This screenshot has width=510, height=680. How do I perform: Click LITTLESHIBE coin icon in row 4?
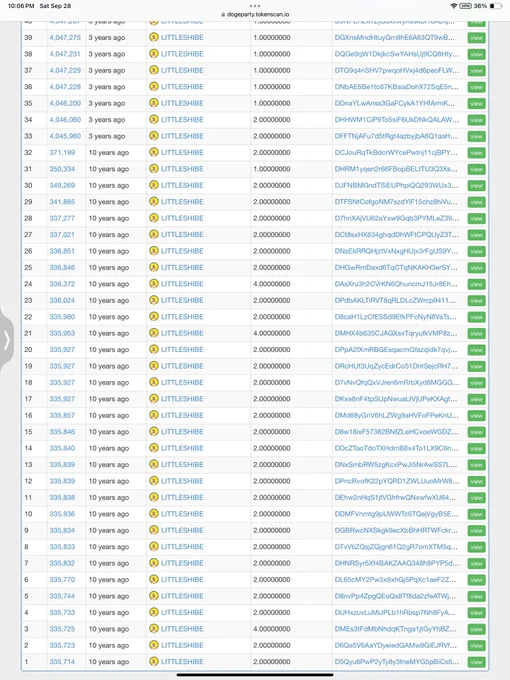[x=154, y=612]
